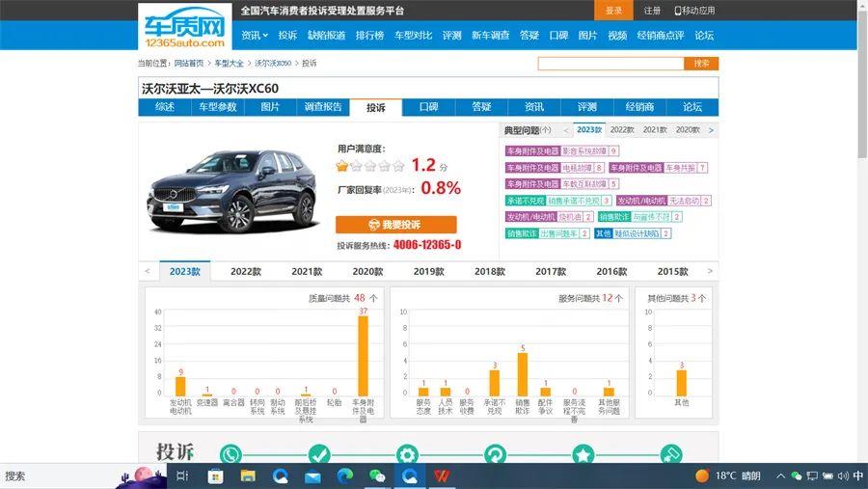This screenshot has width=868, height=489.
Task: Select the 2022款 year tab
Action: [x=246, y=272]
